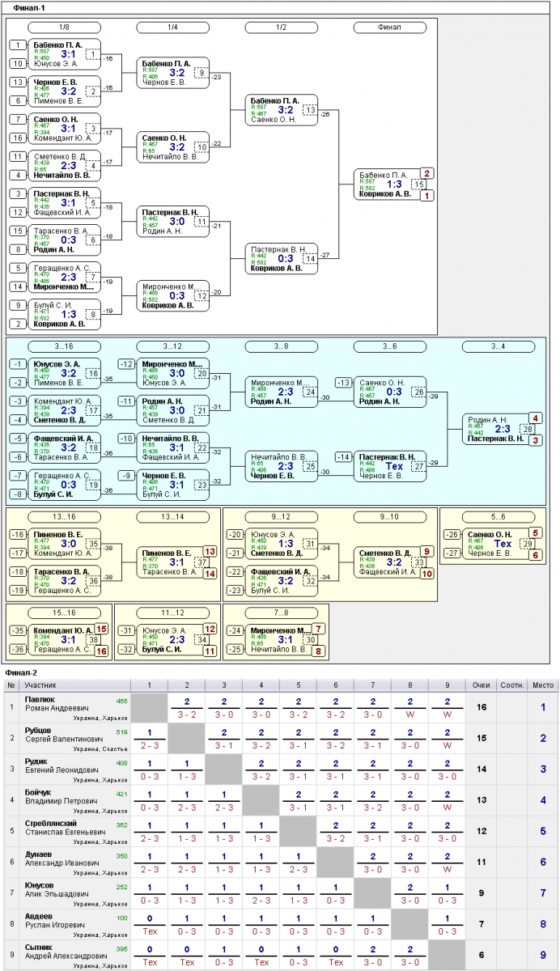Click the red place 9 box beside Сметенко
Screen dimensions: 560x971
[x=427, y=551]
